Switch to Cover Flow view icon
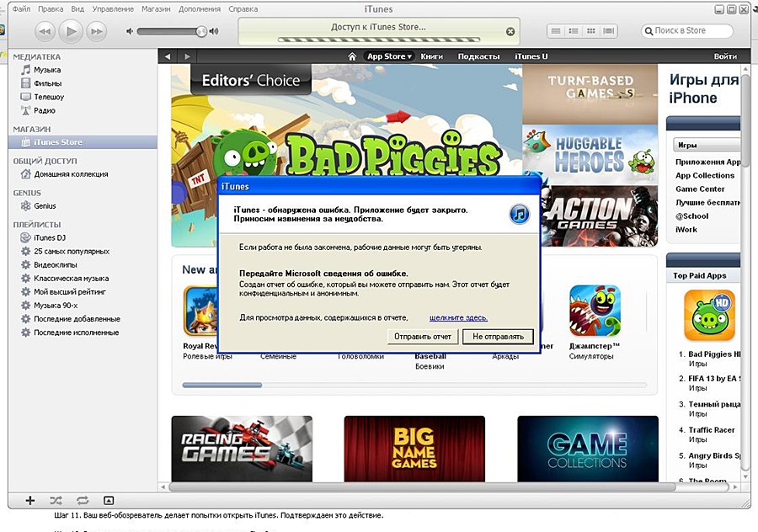758x532 pixels. 609,31
